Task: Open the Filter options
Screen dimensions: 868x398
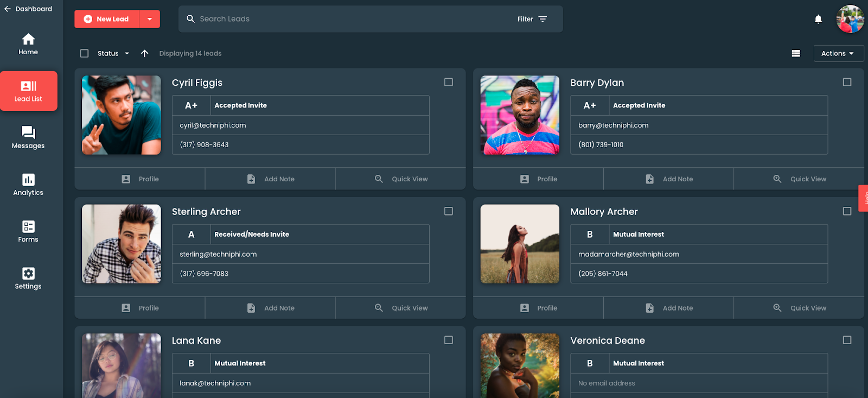Action: 532,19
